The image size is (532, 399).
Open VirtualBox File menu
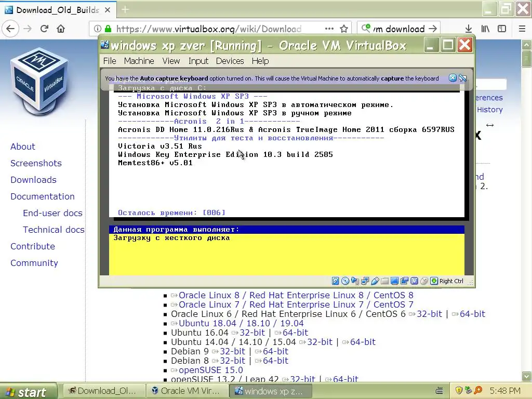click(x=110, y=61)
